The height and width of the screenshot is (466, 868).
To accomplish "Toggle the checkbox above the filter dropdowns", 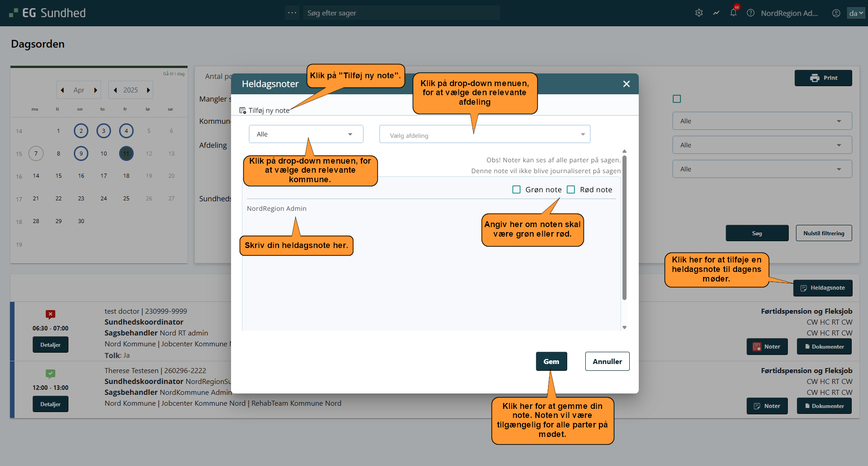I will click(677, 99).
